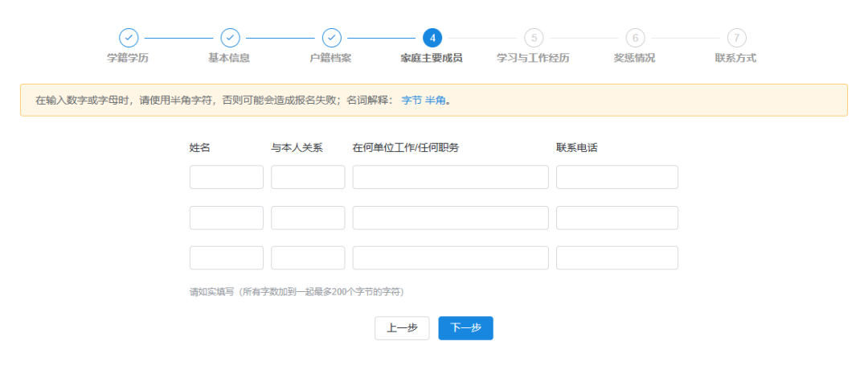
Task: Click the 在何单位工作/任何职务 column header
Action: pos(406,148)
